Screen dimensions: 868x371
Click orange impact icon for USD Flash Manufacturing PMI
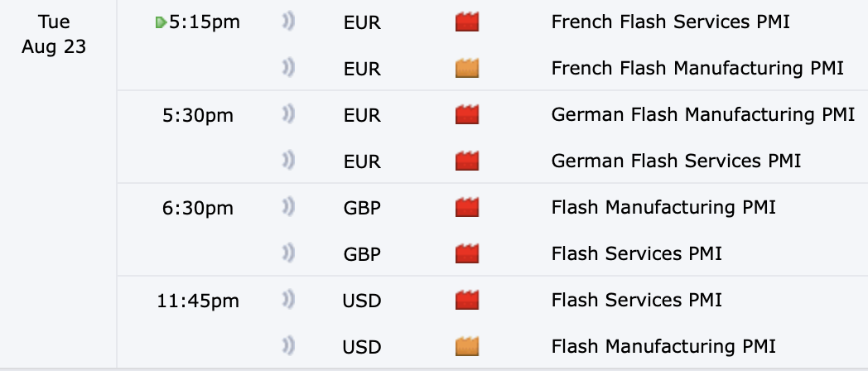coord(467,345)
